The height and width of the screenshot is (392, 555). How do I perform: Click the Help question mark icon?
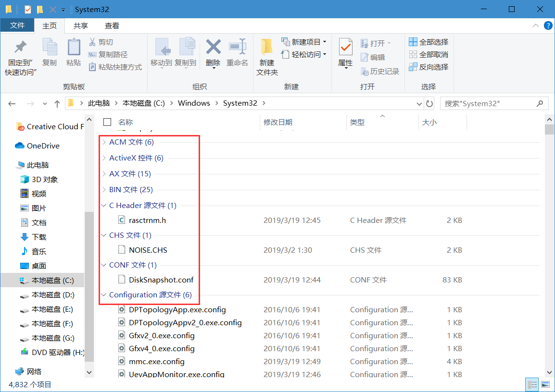548,25
